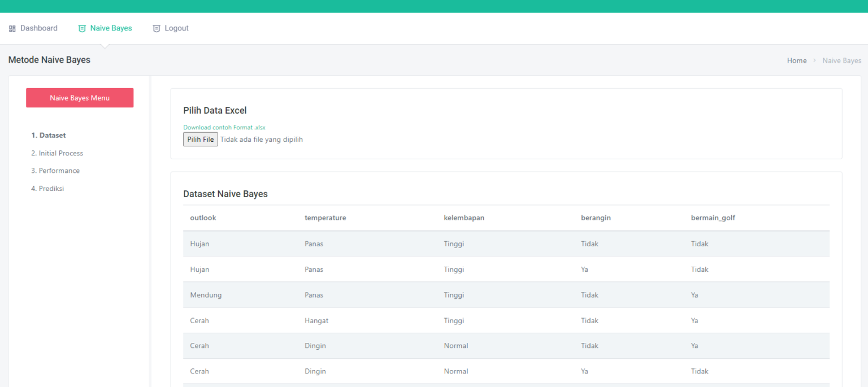Viewport: 868px width, 387px height.
Task: Select Logout in the top navigation
Action: coord(171,28)
